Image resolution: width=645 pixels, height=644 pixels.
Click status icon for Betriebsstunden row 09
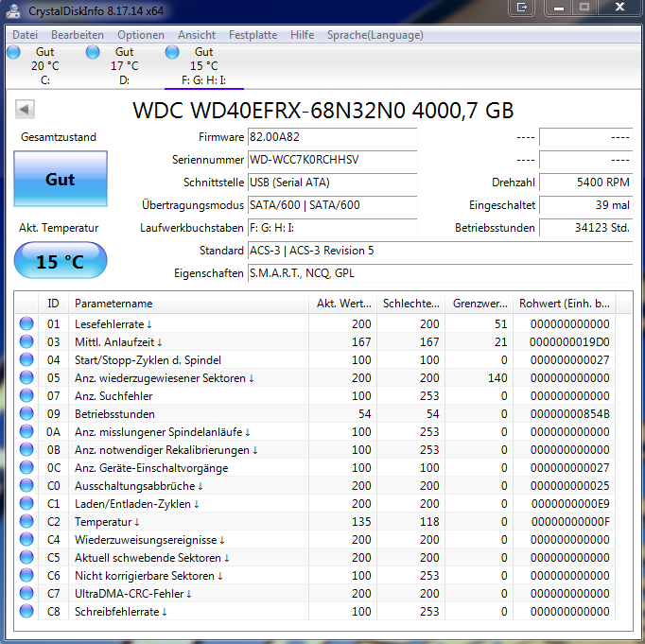pyautogui.click(x=26, y=413)
